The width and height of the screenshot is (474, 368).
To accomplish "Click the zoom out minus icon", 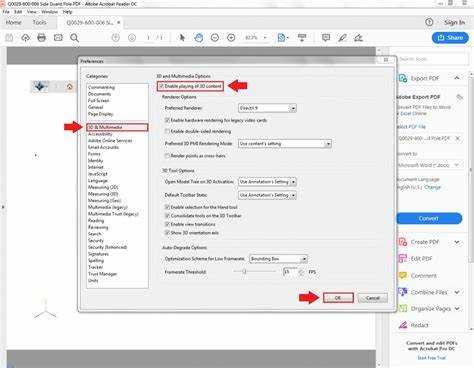I will pos(215,38).
